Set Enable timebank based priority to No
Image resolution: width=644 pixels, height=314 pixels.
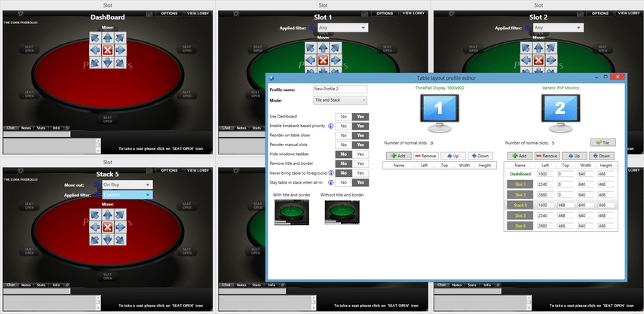click(x=344, y=126)
